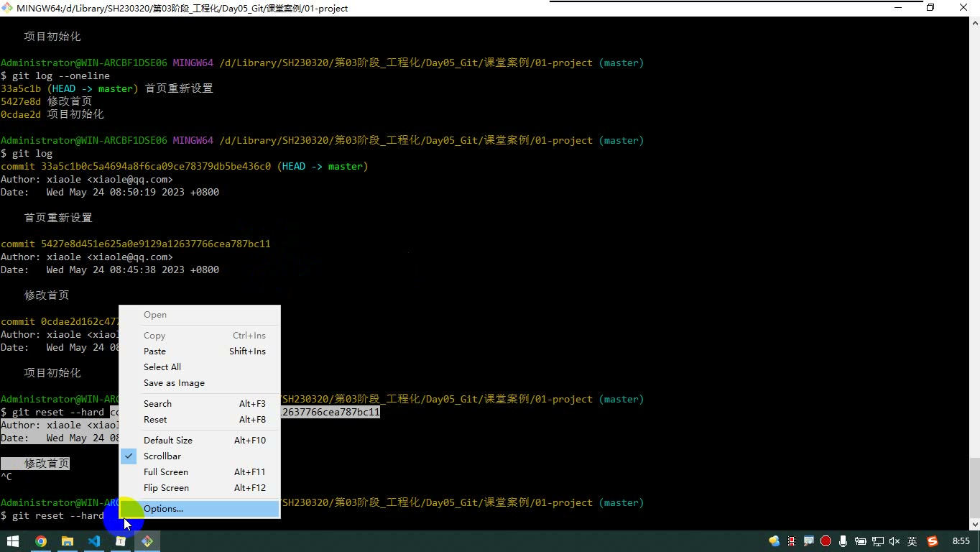The image size is (980, 552).
Task: Click the red stop-recording tray icon
Action: pyautogui.click(x=826, y=541)
